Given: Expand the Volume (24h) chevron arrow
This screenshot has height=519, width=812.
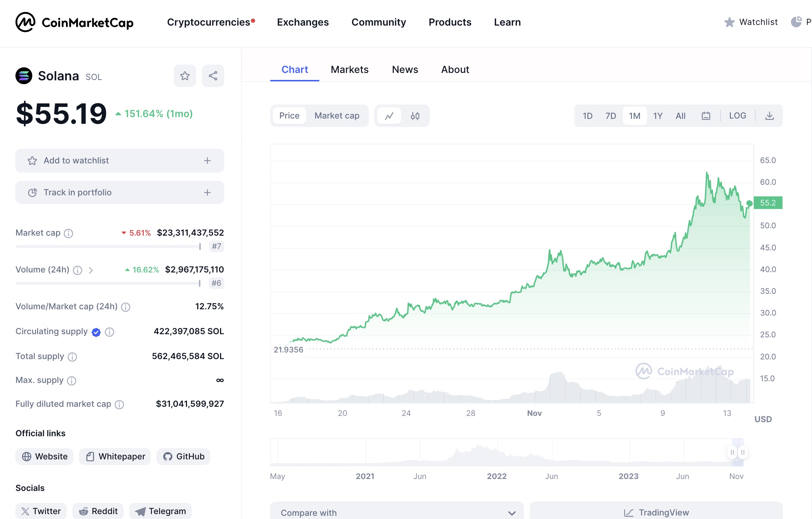Looking at the screenshot, I should point(91,270).
